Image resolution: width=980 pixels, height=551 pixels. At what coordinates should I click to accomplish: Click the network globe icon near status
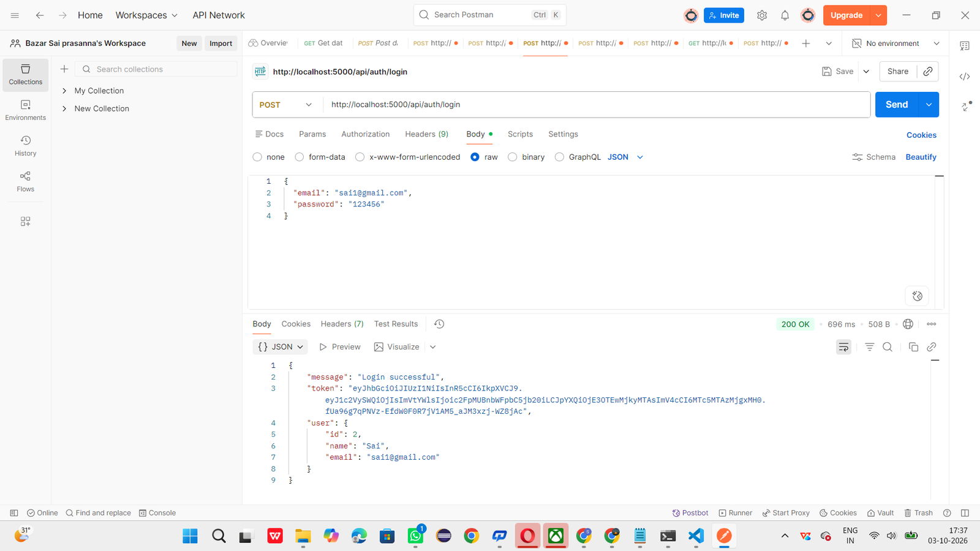coord(908,324)
